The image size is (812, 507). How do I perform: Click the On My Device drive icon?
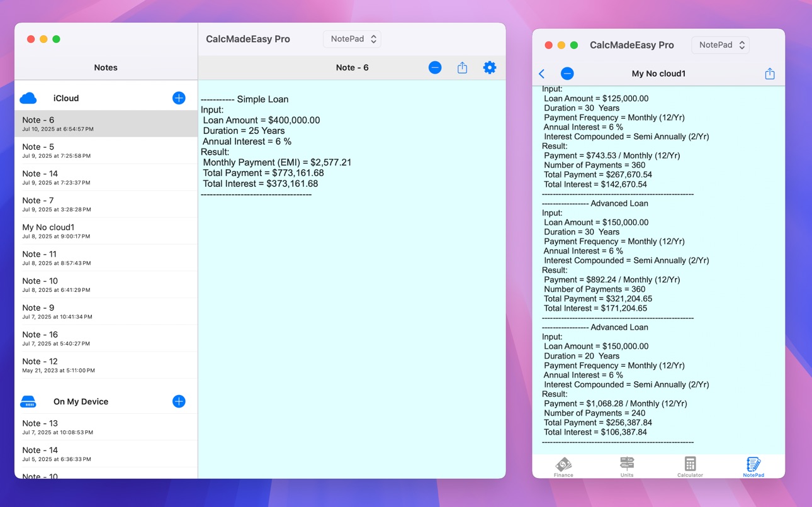coord(28,402)
